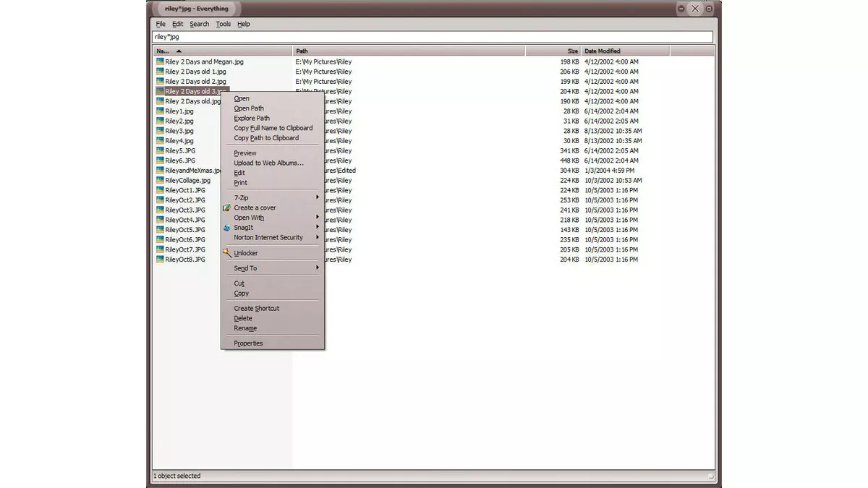This screenshot has height=488, width=868.
Task: Click the SnagIt icon in context menu
Action: 226,228
